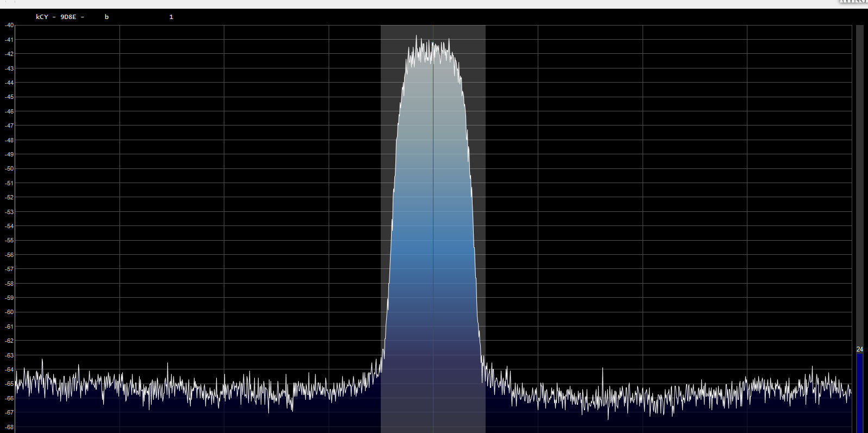Screen dimensions: 868x433
Task: Click the isolated noise spike right of the signal
Action: coord(602,369)
